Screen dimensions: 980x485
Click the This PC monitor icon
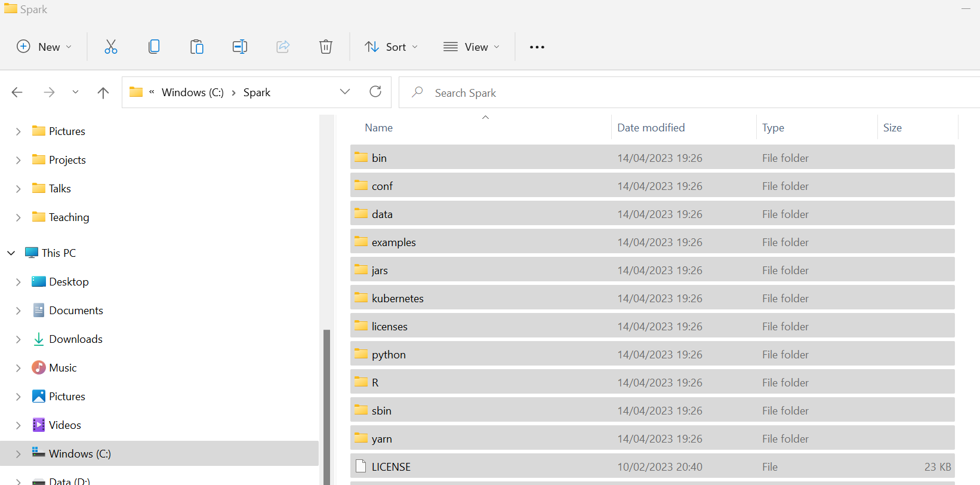click(x=32, y=253)
